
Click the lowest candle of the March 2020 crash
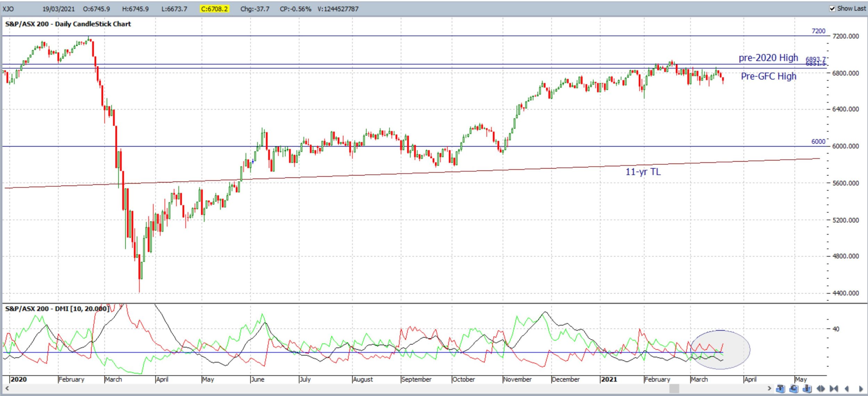[x=140, y=274]
